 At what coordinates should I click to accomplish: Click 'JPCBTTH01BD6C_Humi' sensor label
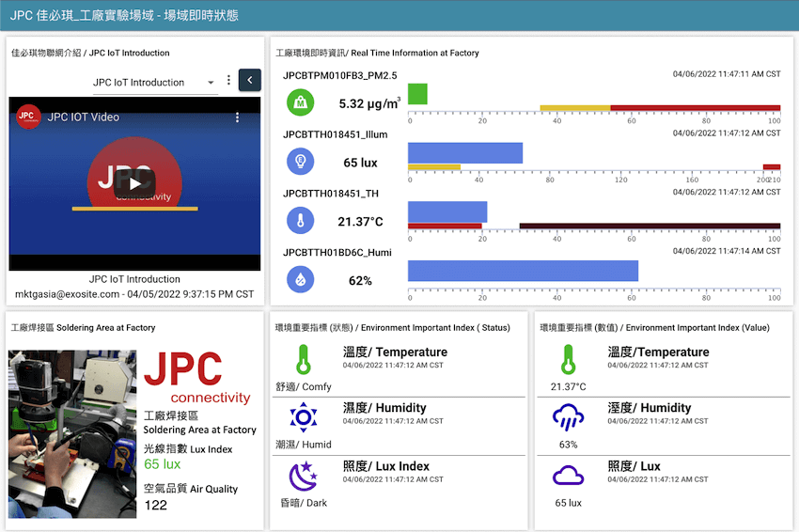[x=337, y=253]
